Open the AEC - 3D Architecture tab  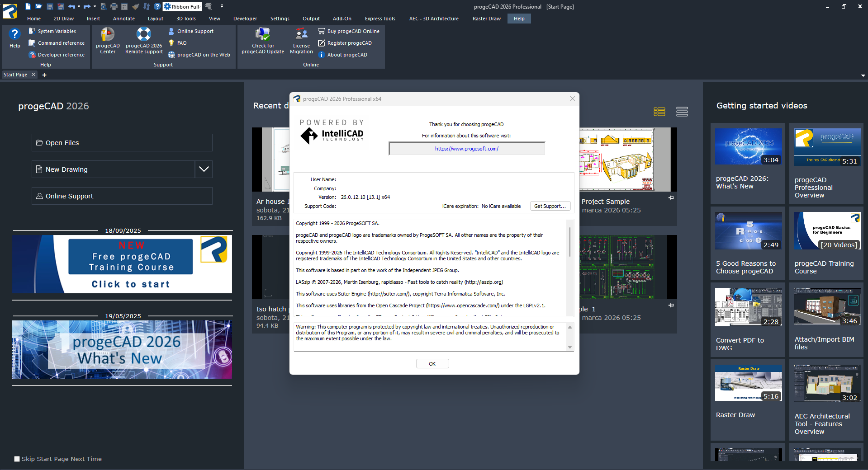434,19
